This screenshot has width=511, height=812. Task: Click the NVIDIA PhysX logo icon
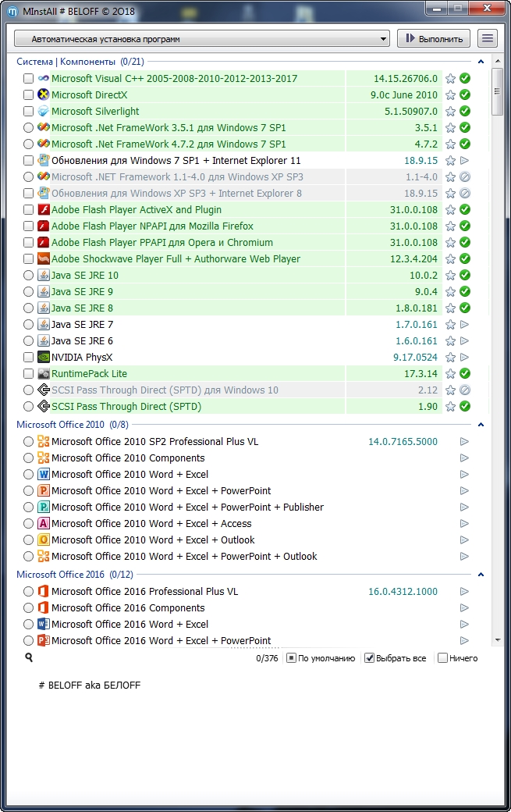click(x=44, y=358)
